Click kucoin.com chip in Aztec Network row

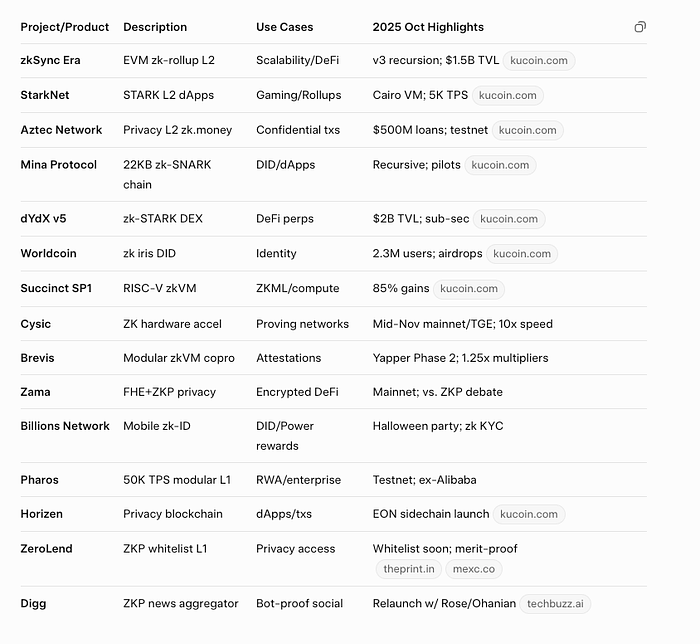527,130
